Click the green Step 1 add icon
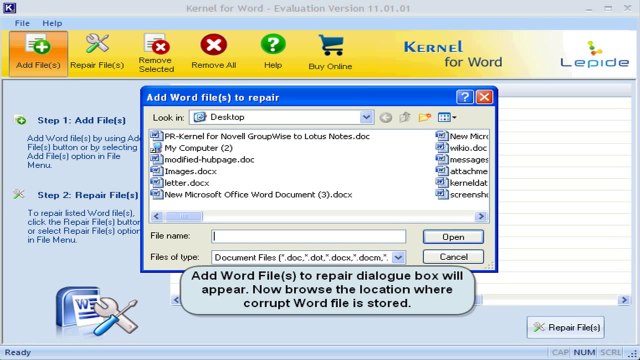 (x=20, y=120)
